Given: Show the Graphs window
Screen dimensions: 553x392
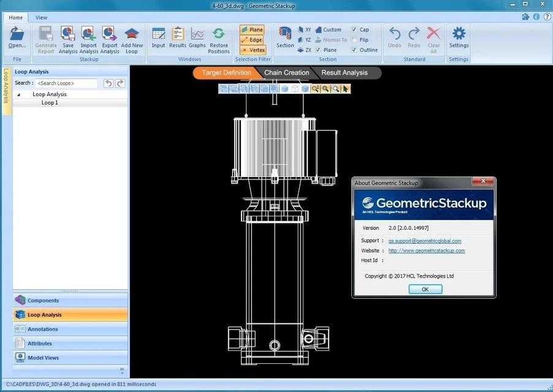Looking at the screenshot, I should click(197, 37).
